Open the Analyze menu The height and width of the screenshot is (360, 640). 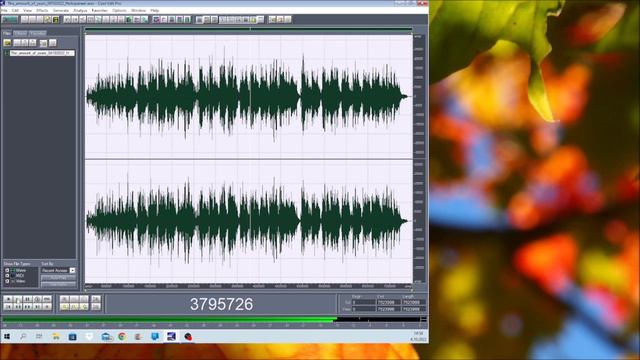[x=80, y=10]
